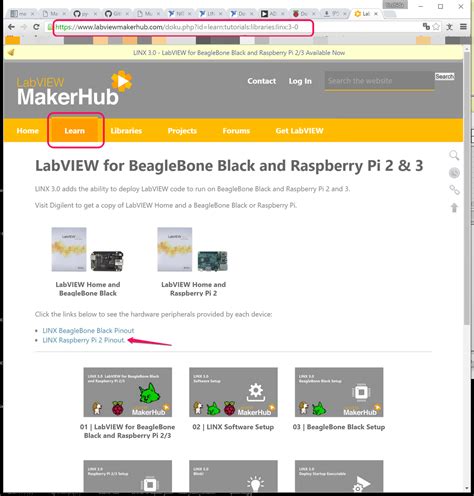
Task: Click the LINX 3.0 announcement banner text
Action: click(239, 53)
